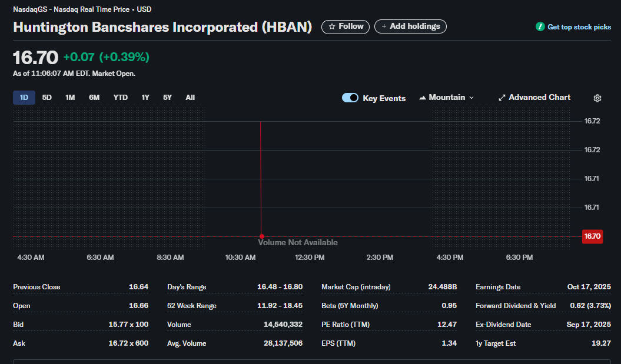
Task: Click the Day's Range value 16.48 - 16.80
Action: (280, 287)
